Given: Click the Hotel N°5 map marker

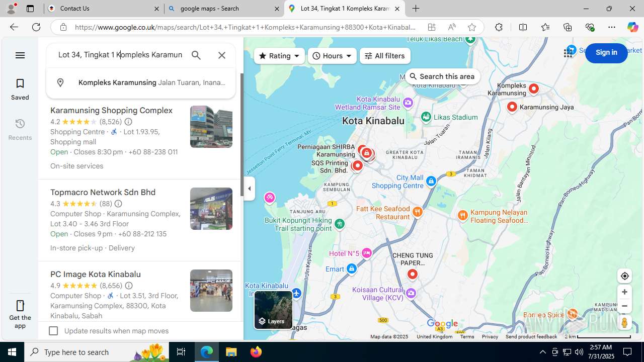Looking at the screenshot, I should (x=366, y=253).
